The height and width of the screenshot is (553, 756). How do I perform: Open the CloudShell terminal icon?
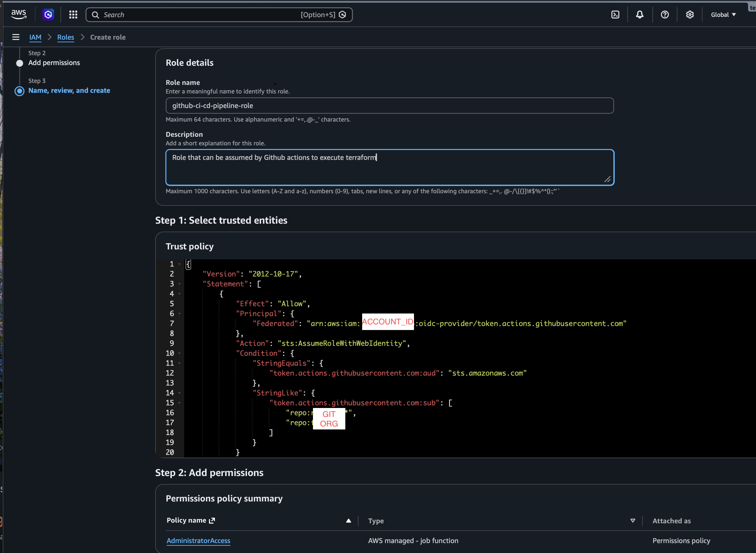click(615, 15)
